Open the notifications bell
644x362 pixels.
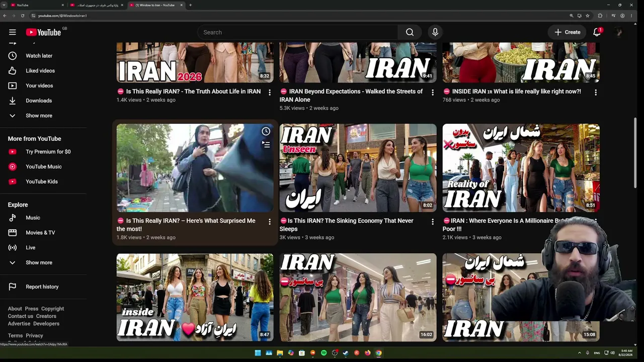[x=597, y=32]
